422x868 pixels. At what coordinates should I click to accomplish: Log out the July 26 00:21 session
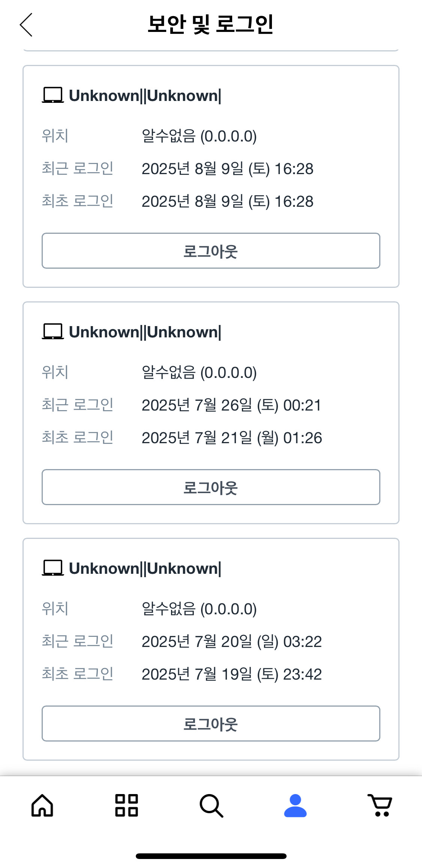[x=211, y=487]
